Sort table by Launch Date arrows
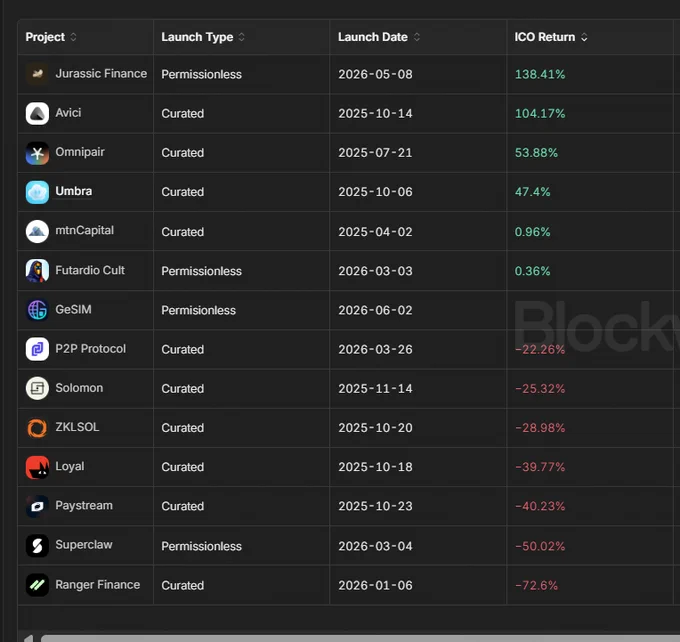The height and width of the screenshot is (642, 680). click(x=417, y=37)
